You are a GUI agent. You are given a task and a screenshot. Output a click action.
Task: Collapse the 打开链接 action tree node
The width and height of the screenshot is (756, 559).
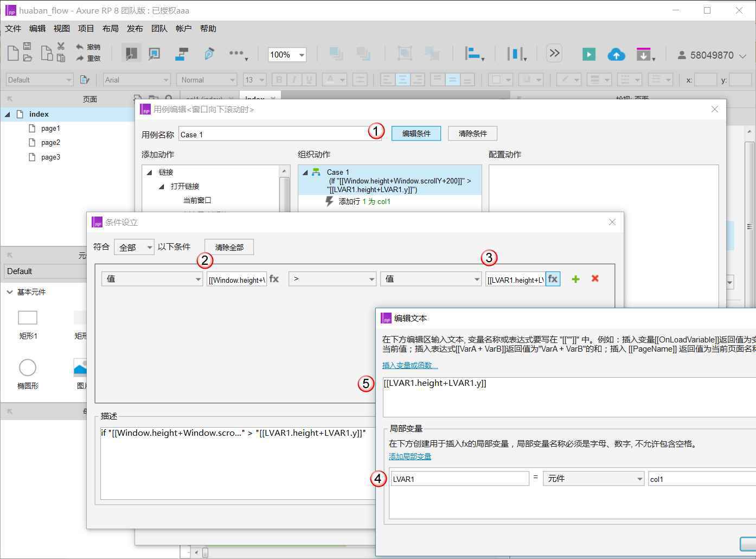click(x=162, y=186)
